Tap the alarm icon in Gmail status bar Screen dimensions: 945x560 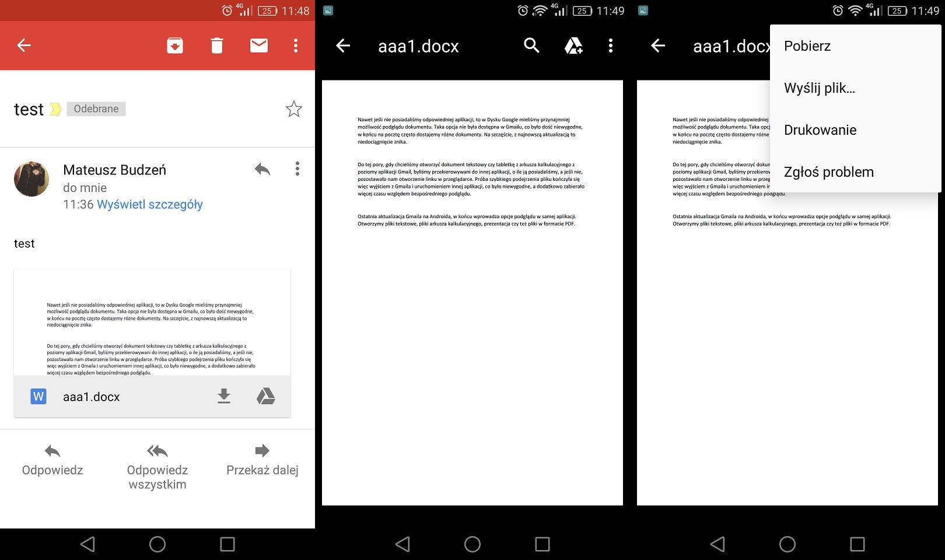pos(228,10)
